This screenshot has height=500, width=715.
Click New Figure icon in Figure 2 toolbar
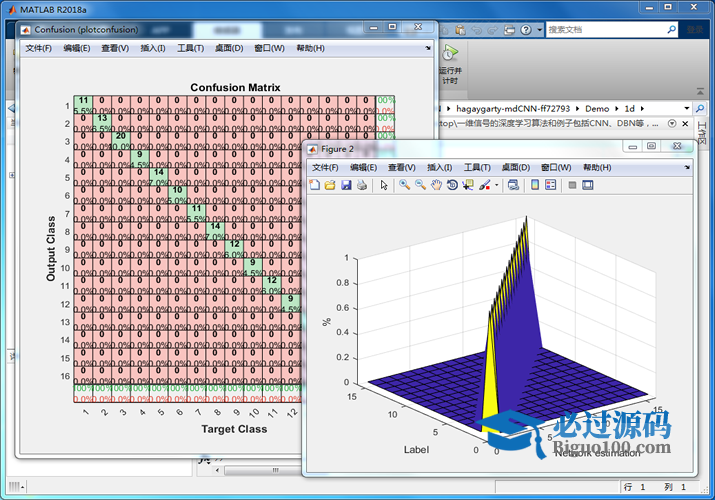[x=315, y=185]
